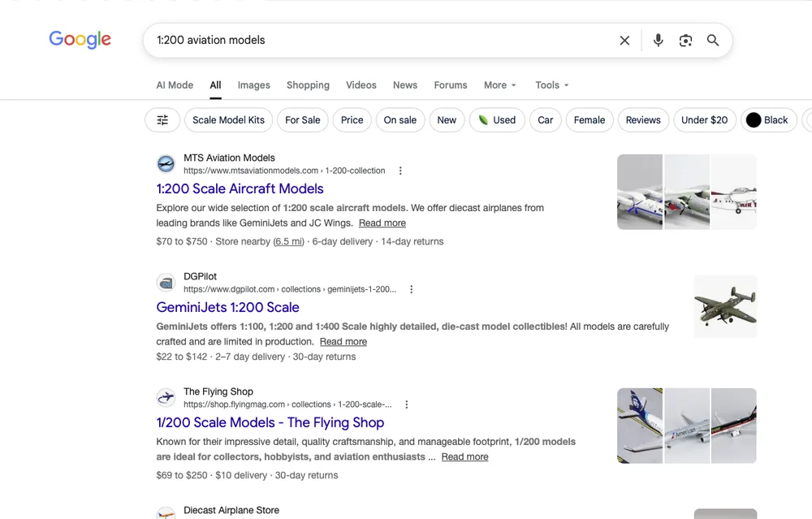The image size is (812, 519).
Task: Click '$69 to $250' price range text
Action: [182, 475]
